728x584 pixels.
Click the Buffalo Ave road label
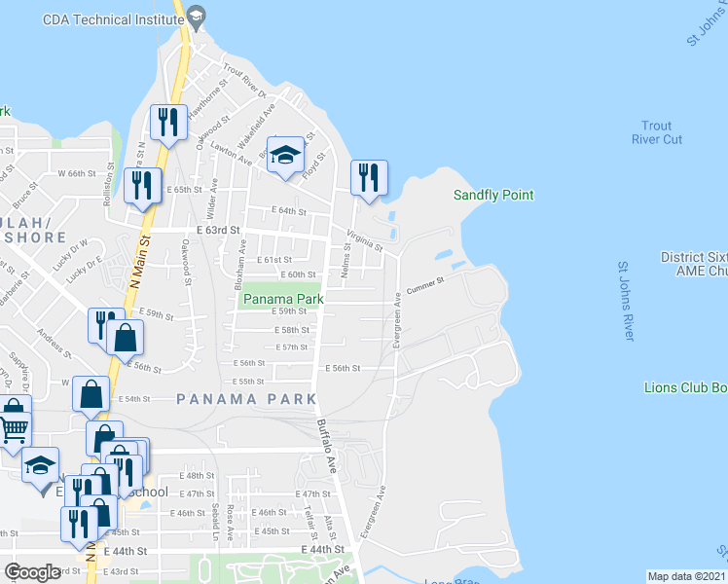tap(327, 446)
